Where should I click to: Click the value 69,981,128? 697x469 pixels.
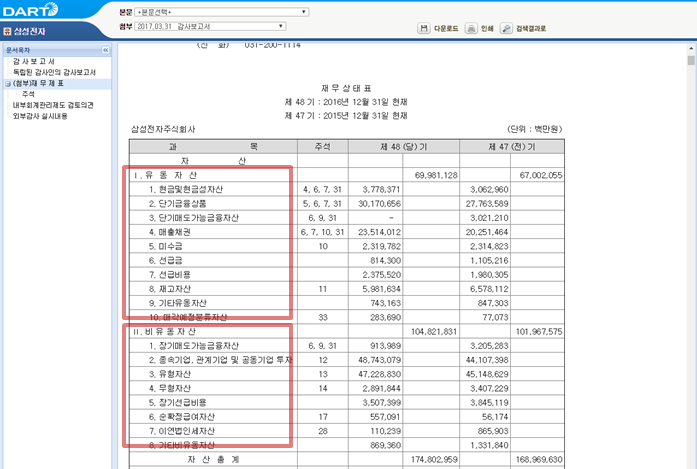point(436,175)
